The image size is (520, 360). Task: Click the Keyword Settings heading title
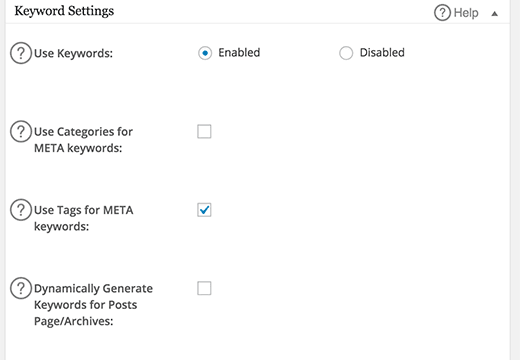pyautogui.click(x=64, y=11)
